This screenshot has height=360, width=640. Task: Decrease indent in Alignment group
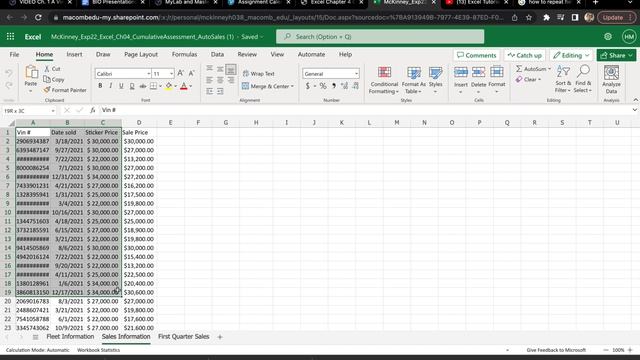(x=209, y=91)
